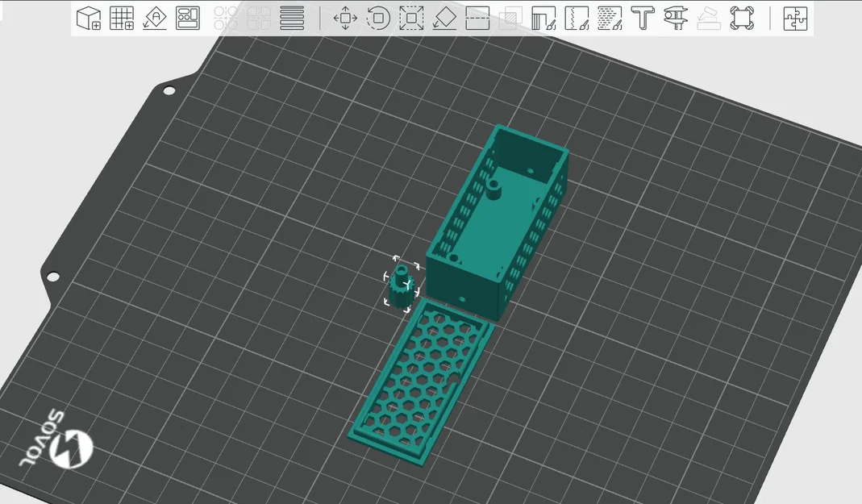862x504 pixels.
Task: Open the Support painting tool
Action: point(543,18)
